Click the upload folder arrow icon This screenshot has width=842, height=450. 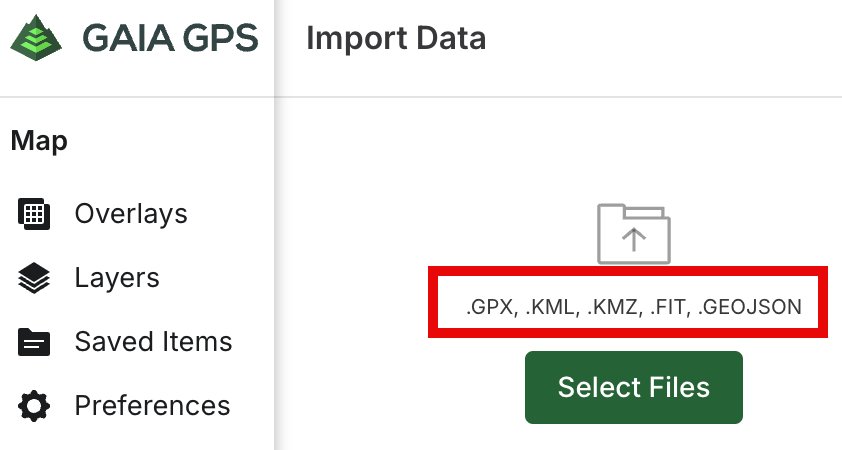click(634, 234)
